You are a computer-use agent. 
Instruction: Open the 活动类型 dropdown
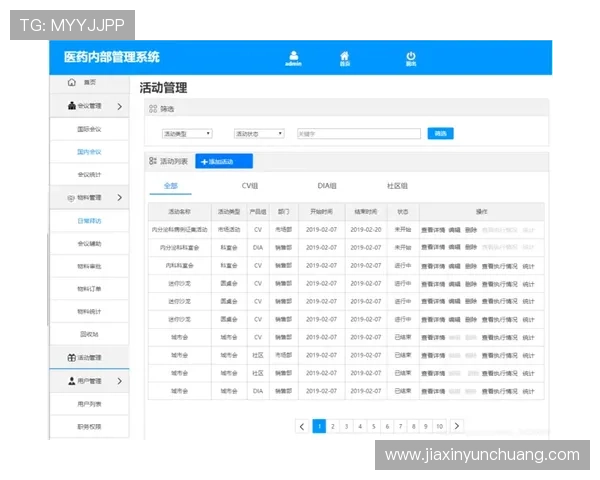(187, 134)
